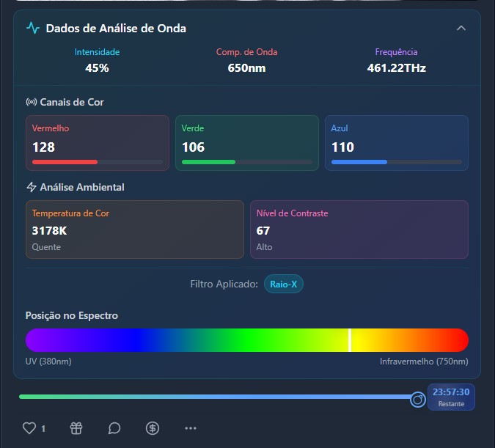This screenshot has height=448, width=495.
Task: Click the 461.22THz Frequência value
Action: (x=396, y=68)
